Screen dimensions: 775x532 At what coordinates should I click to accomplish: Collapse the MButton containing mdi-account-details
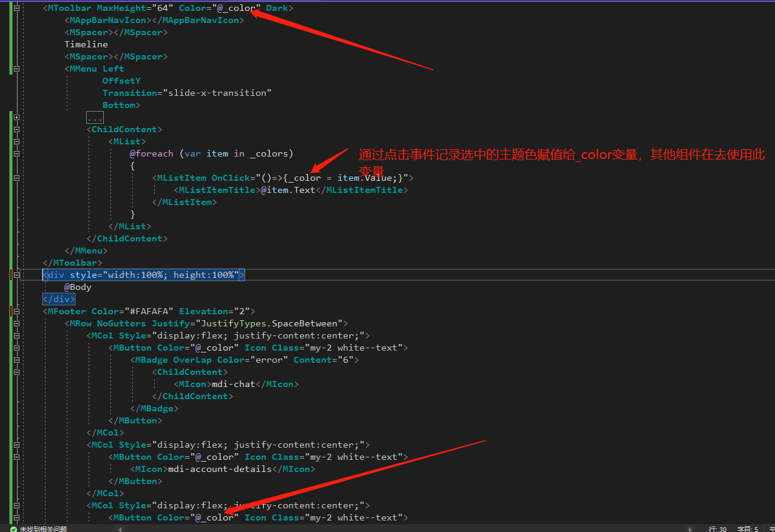coord(16,457)
